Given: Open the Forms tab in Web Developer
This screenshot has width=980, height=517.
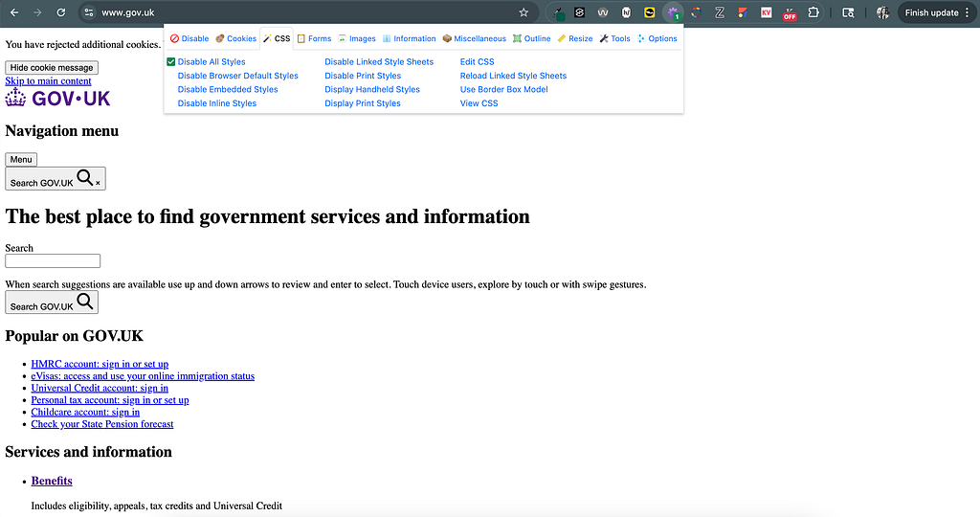Looking at the screenshot, I should click(314, 38).
